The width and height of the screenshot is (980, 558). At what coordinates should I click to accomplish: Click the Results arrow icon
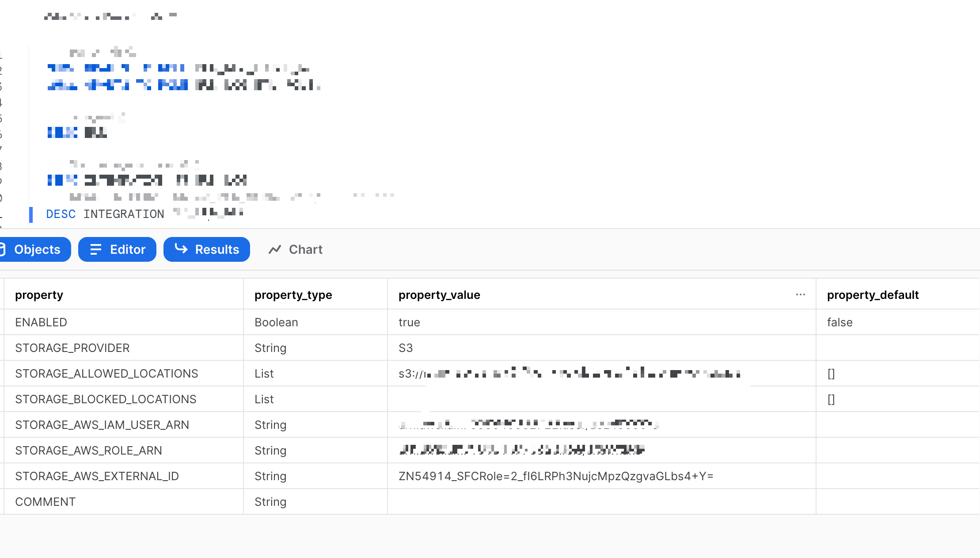(181, 248)
